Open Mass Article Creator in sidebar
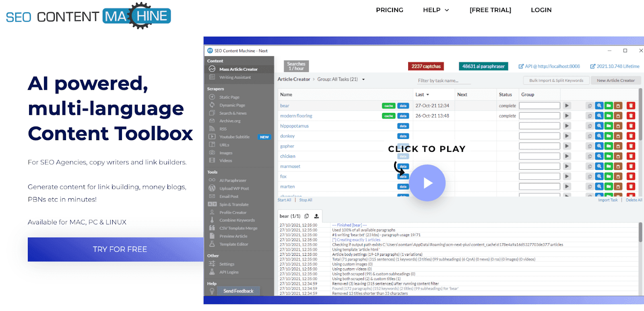The height and width of the screenshot is (311, 644). (x=238, y=69)
